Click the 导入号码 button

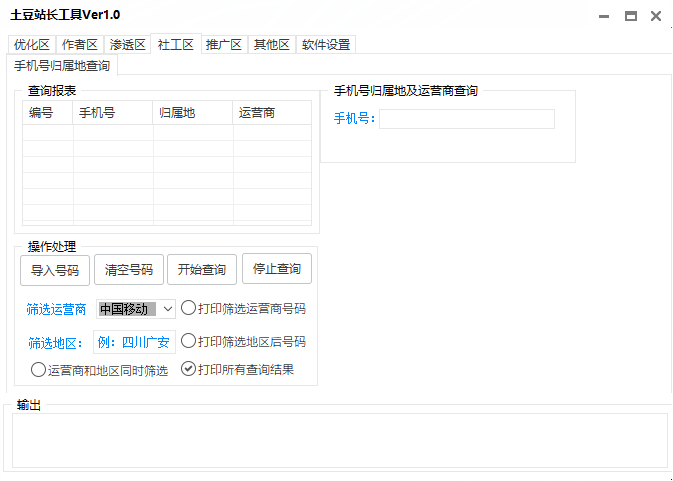click(x=55, y=270)
